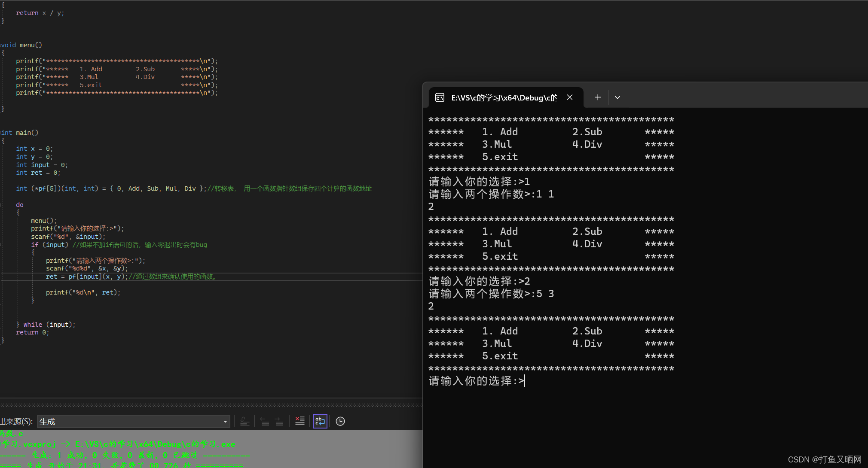
Task: Click the '生成: 1 成功' build summary line
Action: click(125, 455)
